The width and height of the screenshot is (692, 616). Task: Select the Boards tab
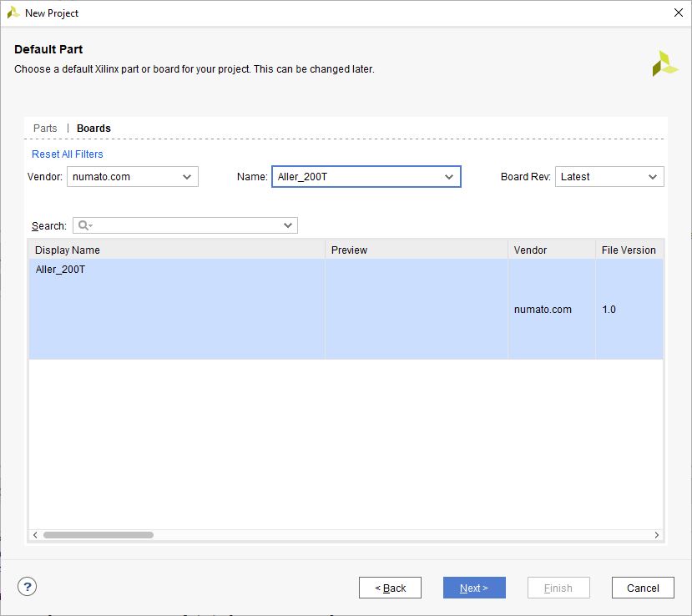[x=93, y=128]
